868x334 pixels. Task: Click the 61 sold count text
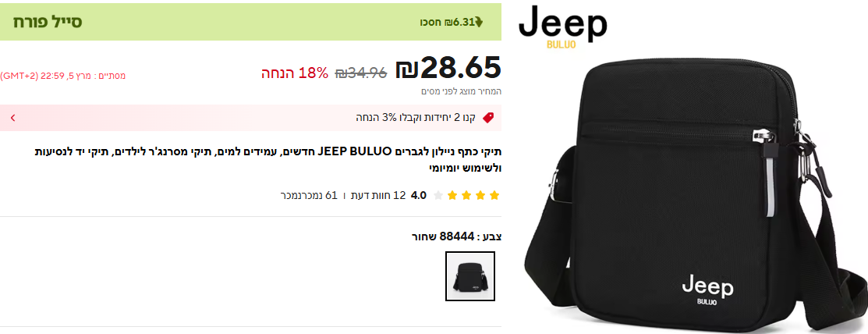[x=309, y=195]
